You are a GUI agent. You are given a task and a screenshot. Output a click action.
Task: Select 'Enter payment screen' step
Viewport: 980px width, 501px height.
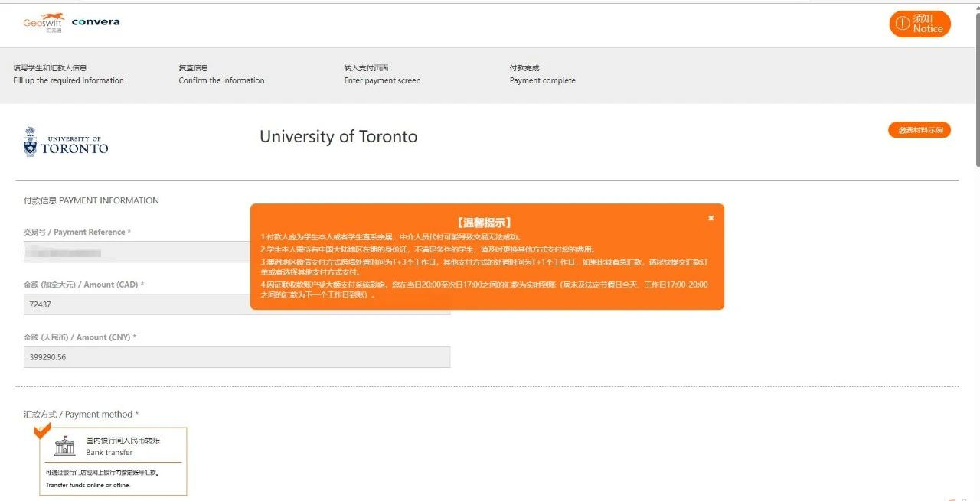coord(382,74)
